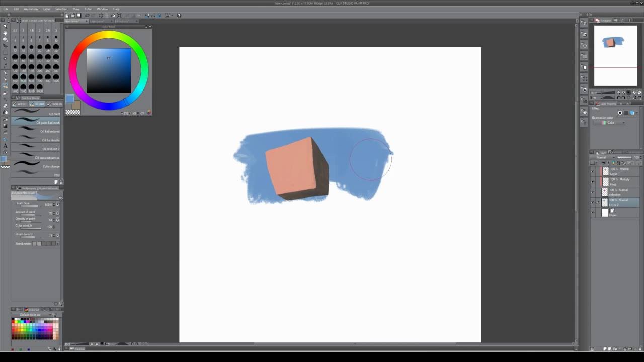The image size is (644, 362).
Task: Open Expression color dropdown
Action: click(609, 123)
